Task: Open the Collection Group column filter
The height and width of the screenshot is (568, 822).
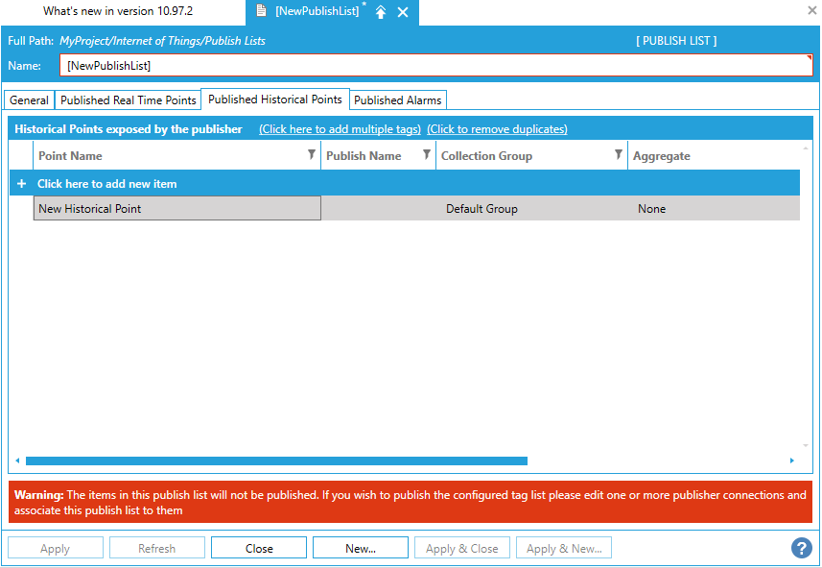Action: coord(618,155)
